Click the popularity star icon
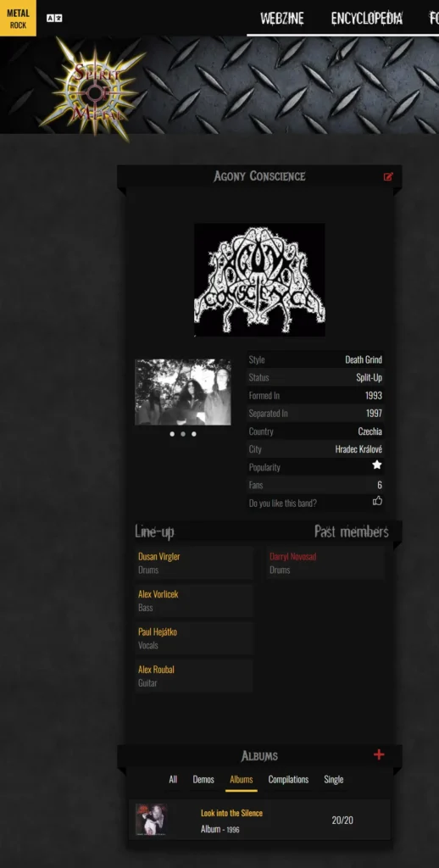Image resolution: width=439 pixels, height=868 pixels. 377,465
